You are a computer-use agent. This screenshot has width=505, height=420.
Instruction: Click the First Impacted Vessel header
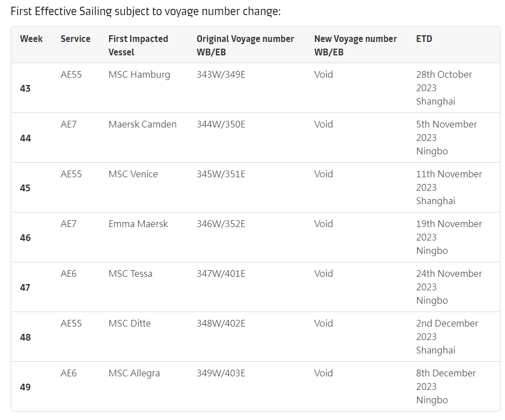click(x=138, y=45)
